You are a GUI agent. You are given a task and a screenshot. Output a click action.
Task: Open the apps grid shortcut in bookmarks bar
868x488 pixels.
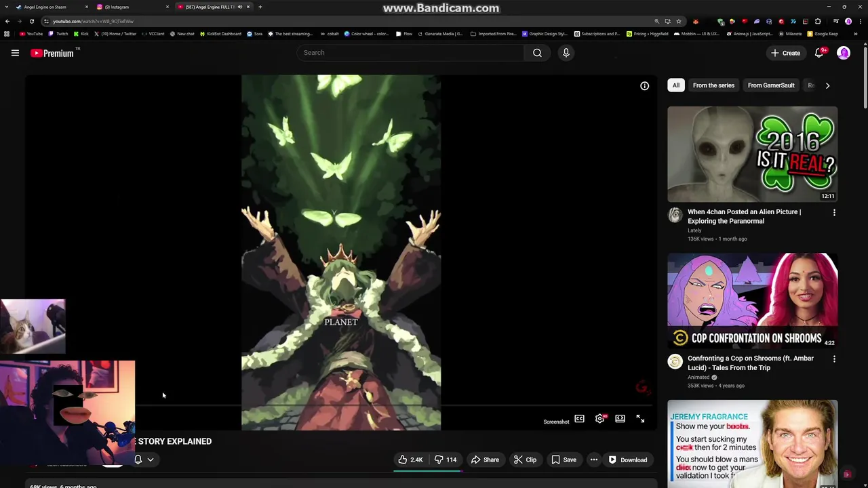tap(7, 34)
